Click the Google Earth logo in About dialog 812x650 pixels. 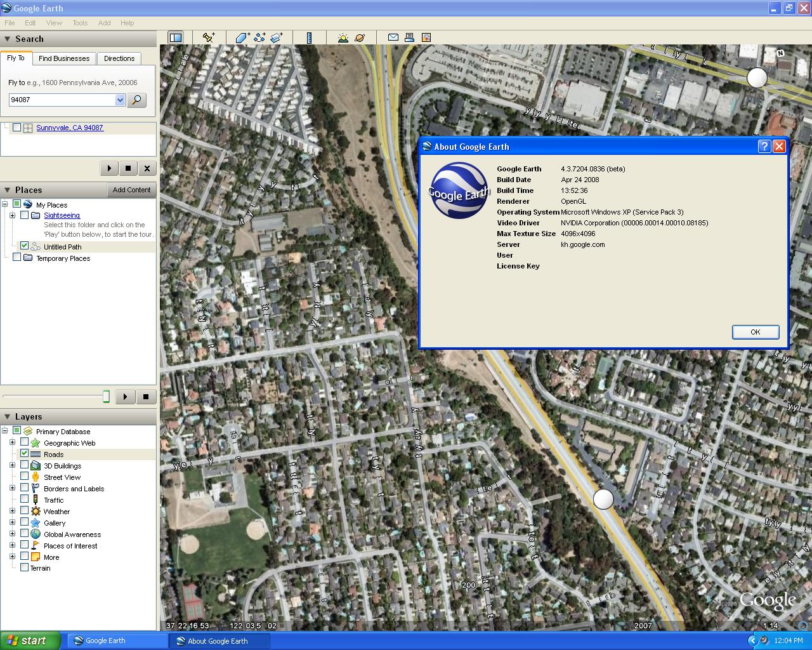(459, 190)
